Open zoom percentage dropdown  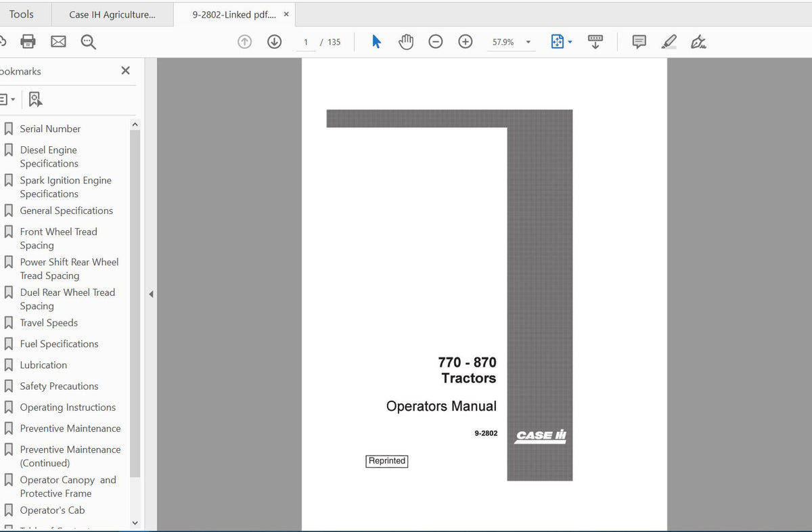[528, 42]
